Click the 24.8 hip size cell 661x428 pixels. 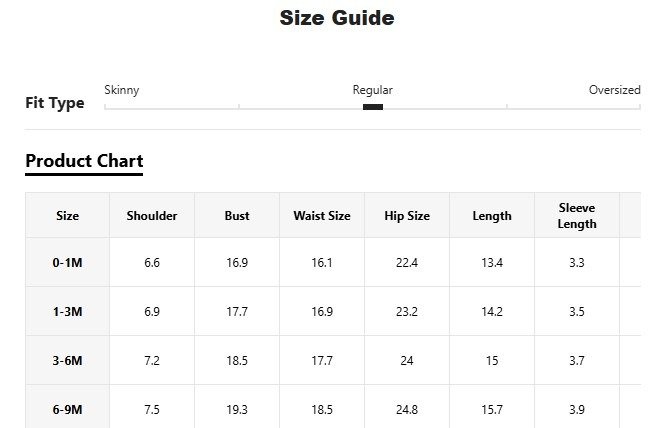(x=407, y=410)
